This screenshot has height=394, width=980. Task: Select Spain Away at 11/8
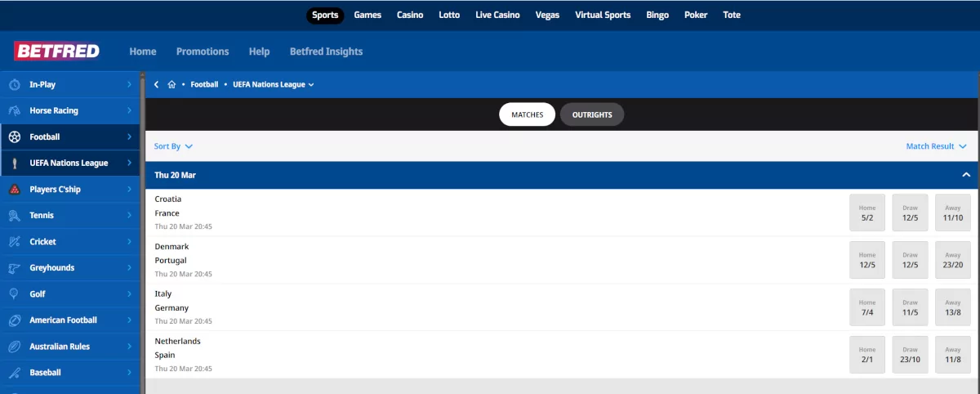(x=953, y=355)
